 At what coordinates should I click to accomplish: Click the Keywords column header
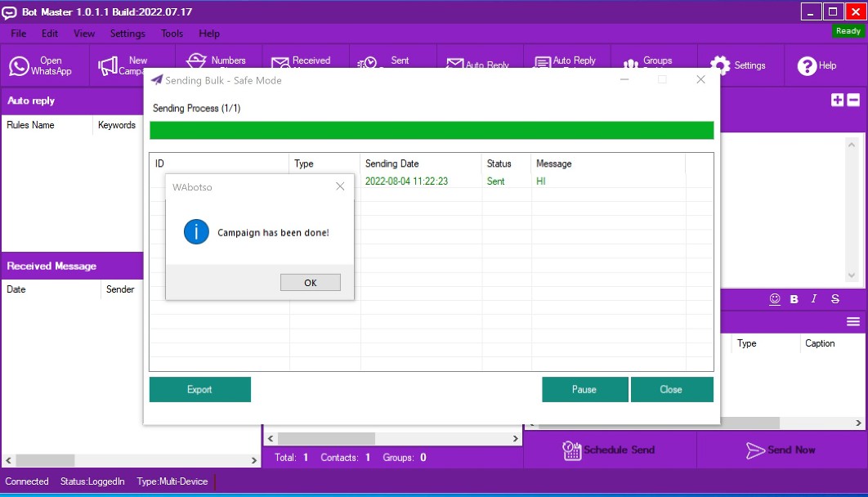point(118,125)
